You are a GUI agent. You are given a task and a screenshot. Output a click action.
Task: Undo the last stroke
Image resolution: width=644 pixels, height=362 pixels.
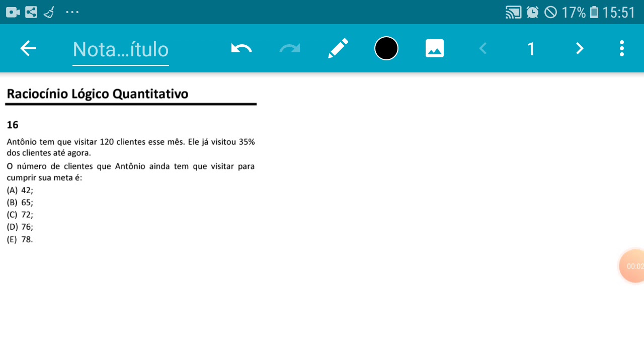tap(242, 49)
